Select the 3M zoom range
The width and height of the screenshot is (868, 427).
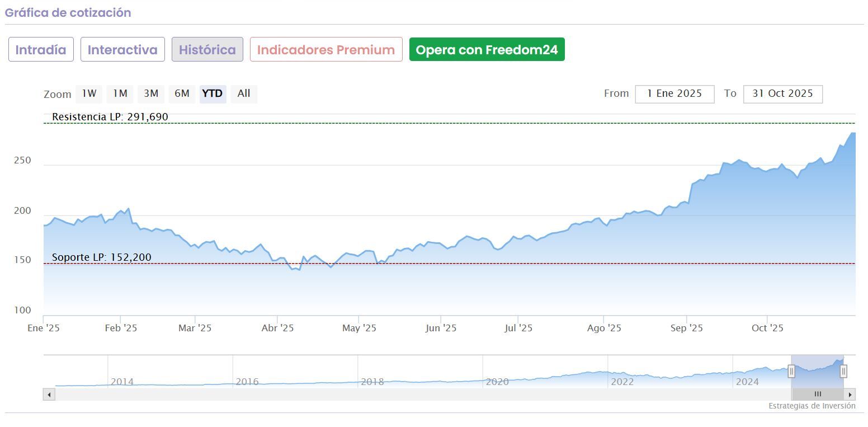tap(151, 93)
